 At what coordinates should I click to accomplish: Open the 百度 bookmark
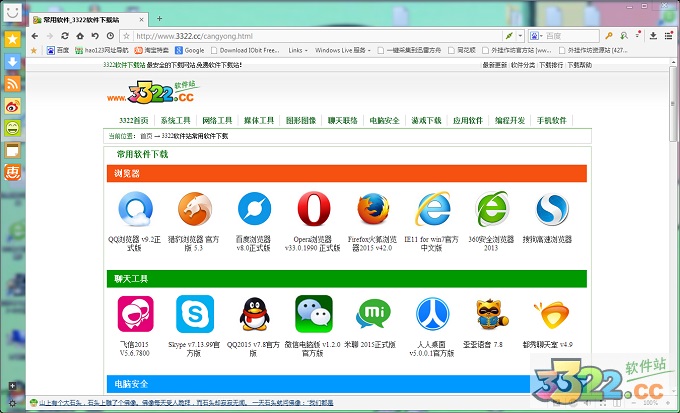click(x=58, y=50)
